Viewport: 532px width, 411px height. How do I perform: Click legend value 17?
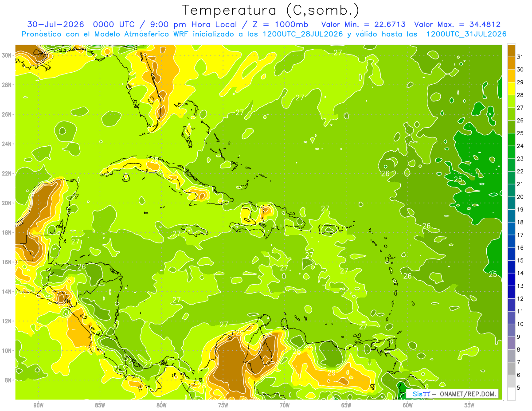coord(521,235)
